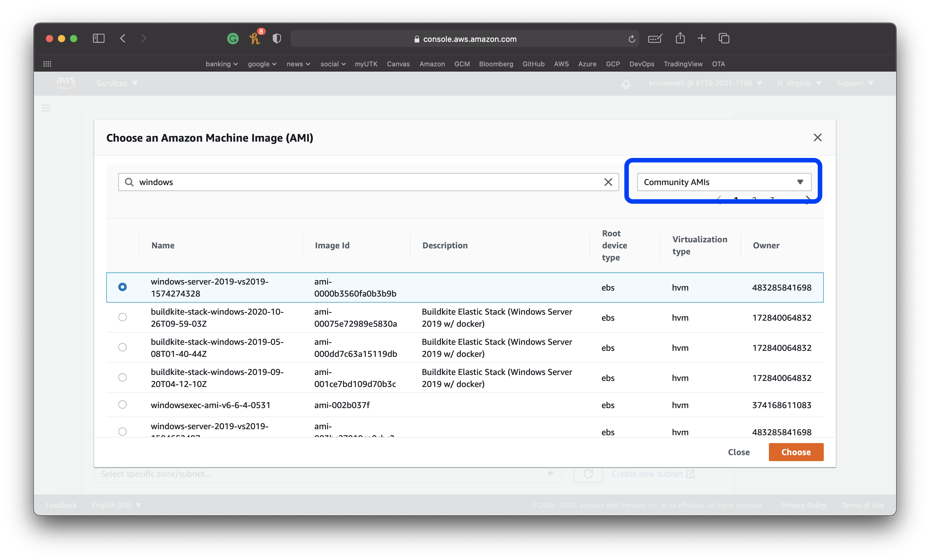Click the privacy shield icon

(277, 39)
